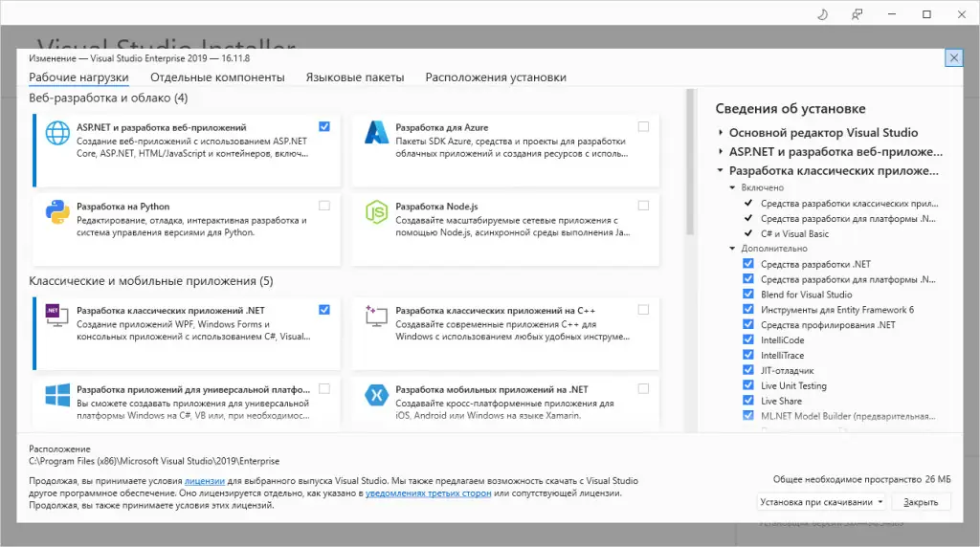This screenshot has height=547, width=980.
Task: Click the Azure development workload icon
Action: click(x=376, y=133)
